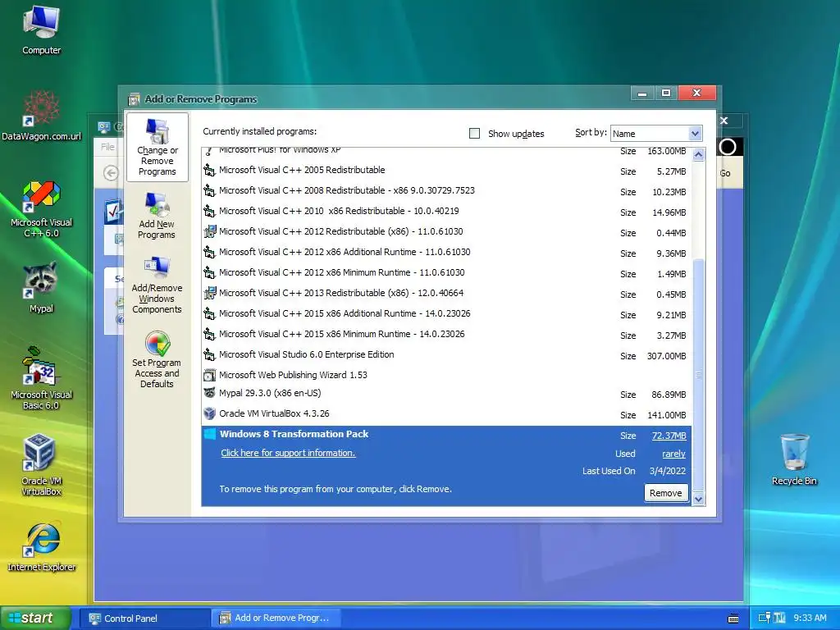Click Oracle VM VirtualBox 4.3.26 list icon

[x=209, y=413]
